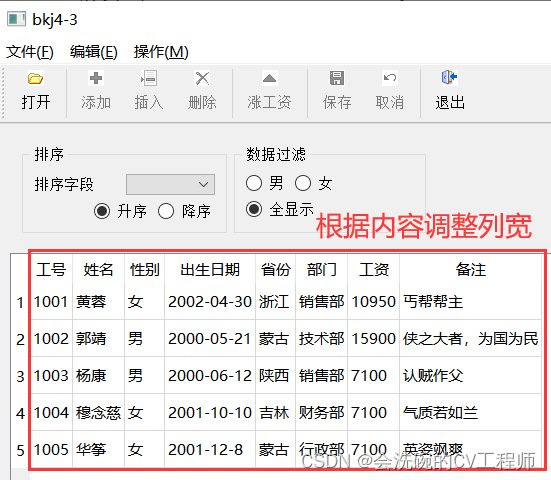The width and height of the screenshot is (551, 480).
Task: Open the 操作(M) menu
Action: [x=161, y=52]
